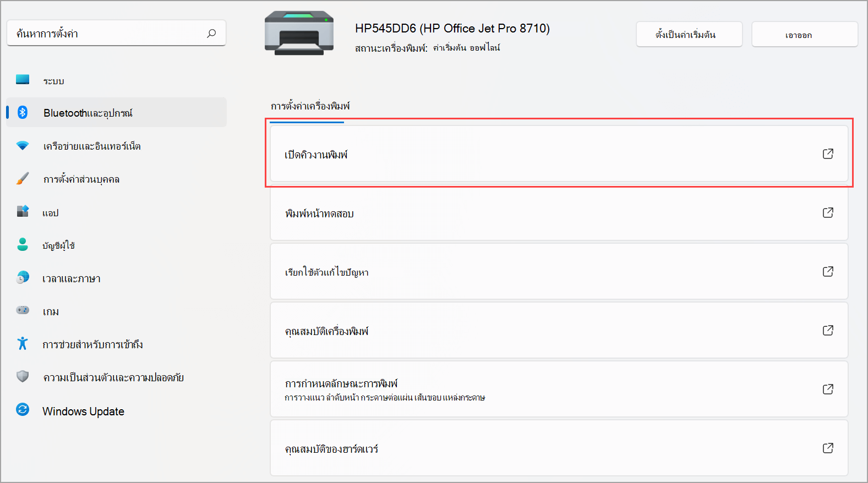This screenshot has height=483, width=868.
Task: Click the HP545DD6 printer name heading
Action: point(452,28)
